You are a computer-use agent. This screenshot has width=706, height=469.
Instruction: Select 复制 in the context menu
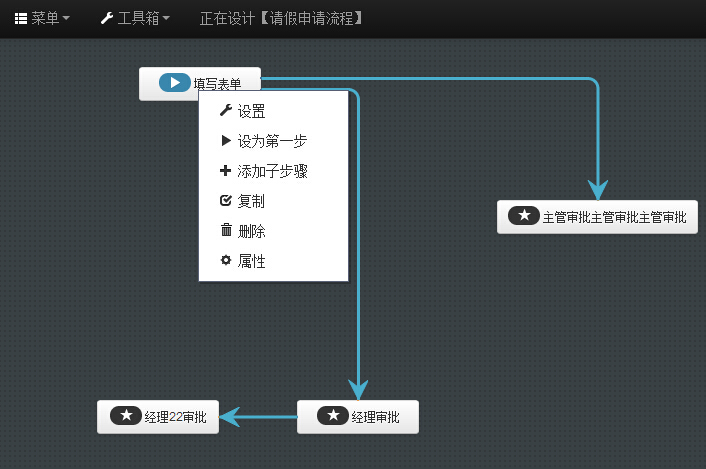point(251,201)
